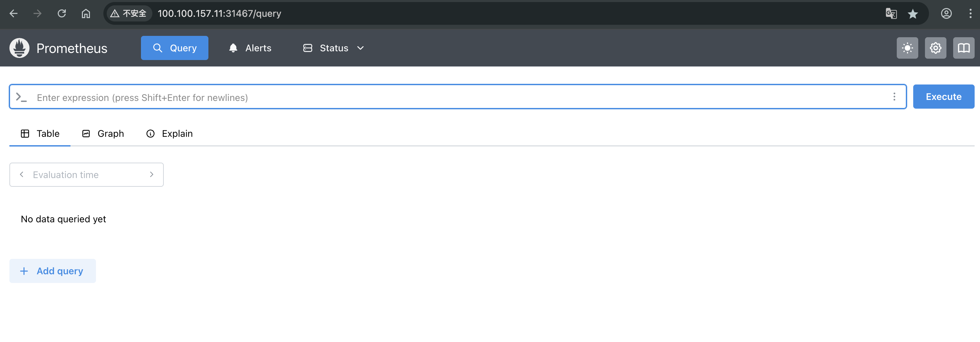Screen dimensions: 980x342
Task: Step evaluation time backward with left chevron
Action: point(22,174)
